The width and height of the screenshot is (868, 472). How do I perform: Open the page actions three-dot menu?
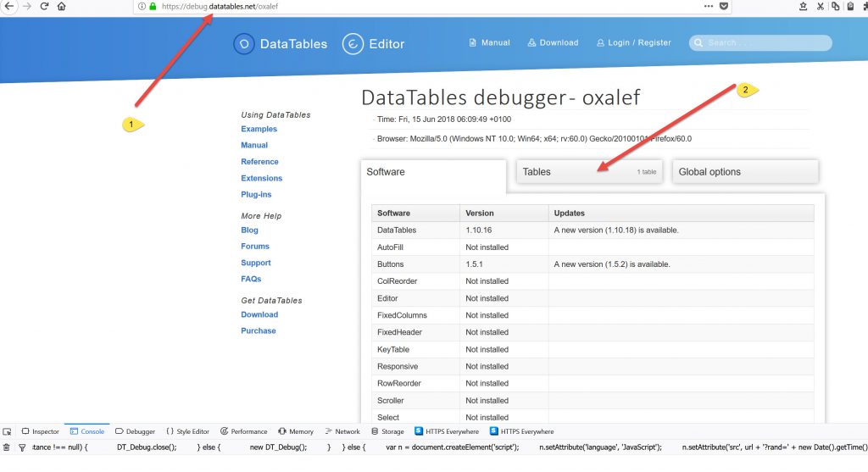click(708, 6)
